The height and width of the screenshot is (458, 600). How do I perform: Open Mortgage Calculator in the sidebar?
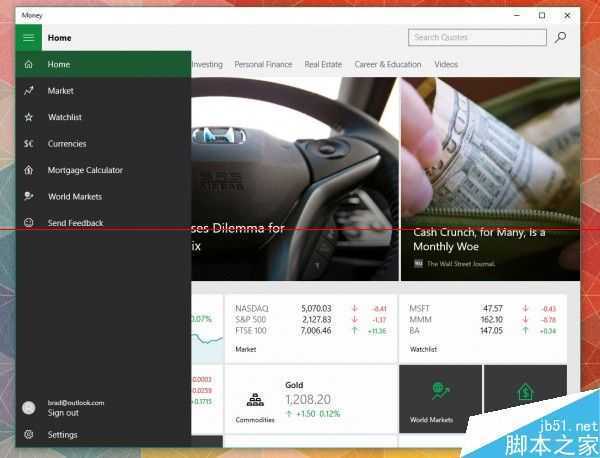click(103, 170)
